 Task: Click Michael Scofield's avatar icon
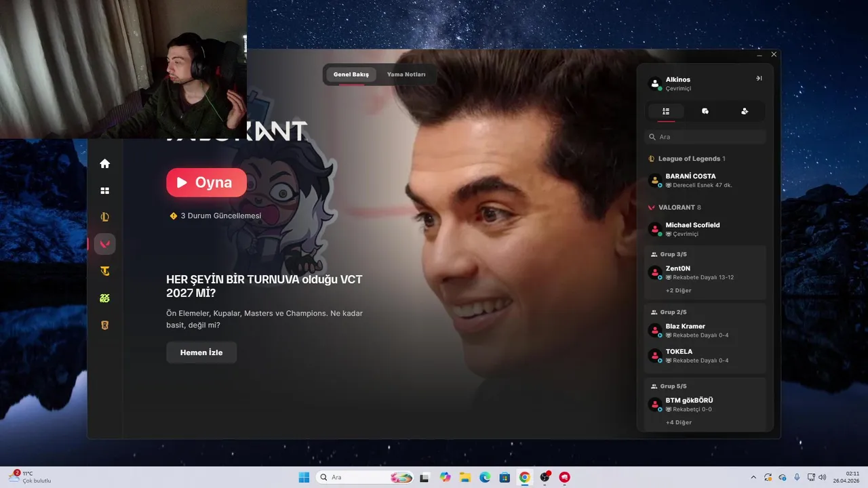click(655, 229)
